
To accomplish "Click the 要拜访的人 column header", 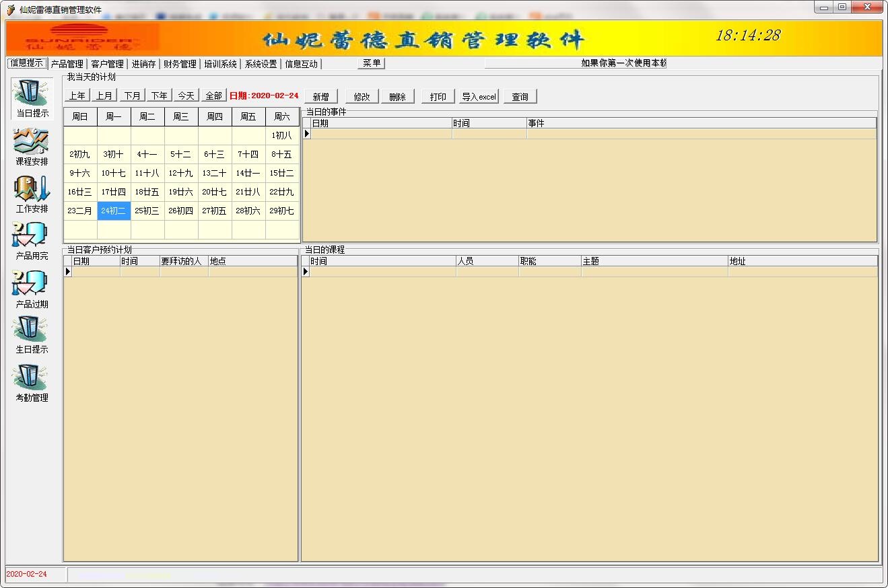I will [184, 261].
